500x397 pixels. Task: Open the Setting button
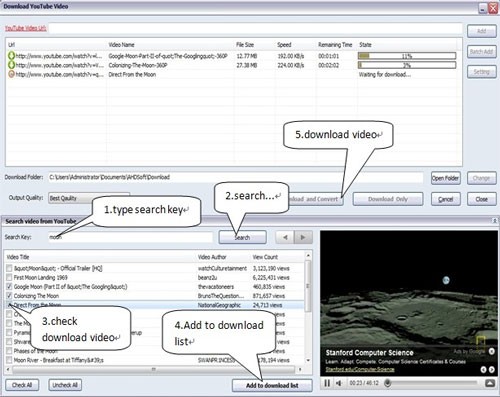(x=482, y=72)
